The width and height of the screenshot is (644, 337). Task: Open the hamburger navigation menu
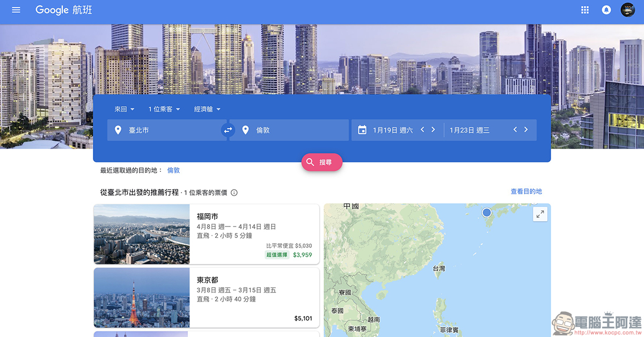pos(16,10)
